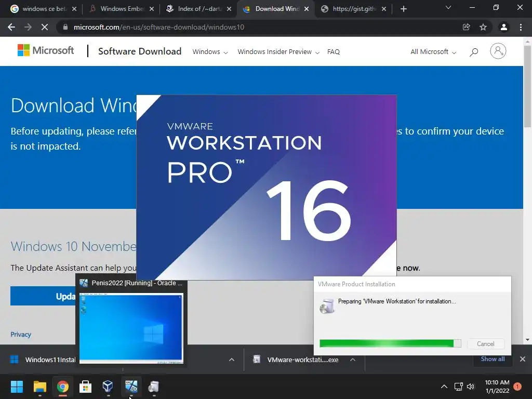This screenshot has width=532, height=399.
Task: Click the volume speaker icon
Action: [x=471, y=387]
